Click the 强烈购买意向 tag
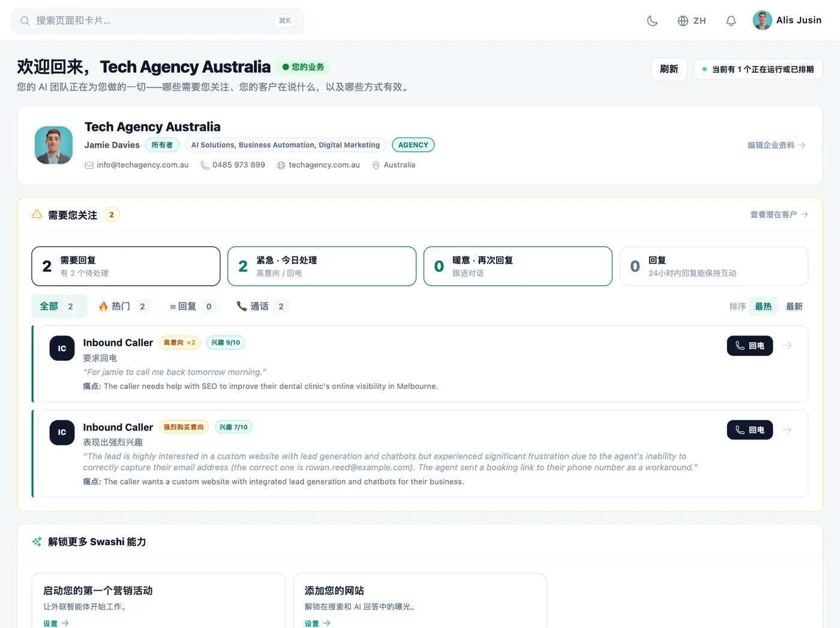The height and width of the screenshot is (628, 840). pos(184,427)
